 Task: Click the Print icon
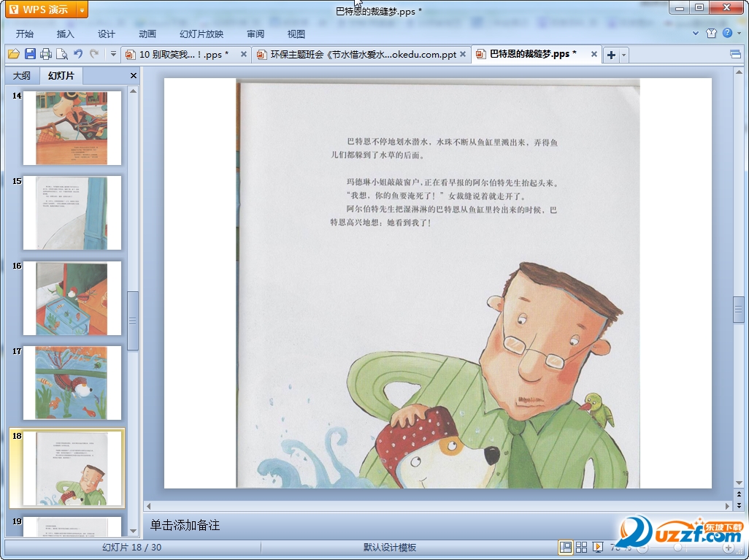coord(46,54)
